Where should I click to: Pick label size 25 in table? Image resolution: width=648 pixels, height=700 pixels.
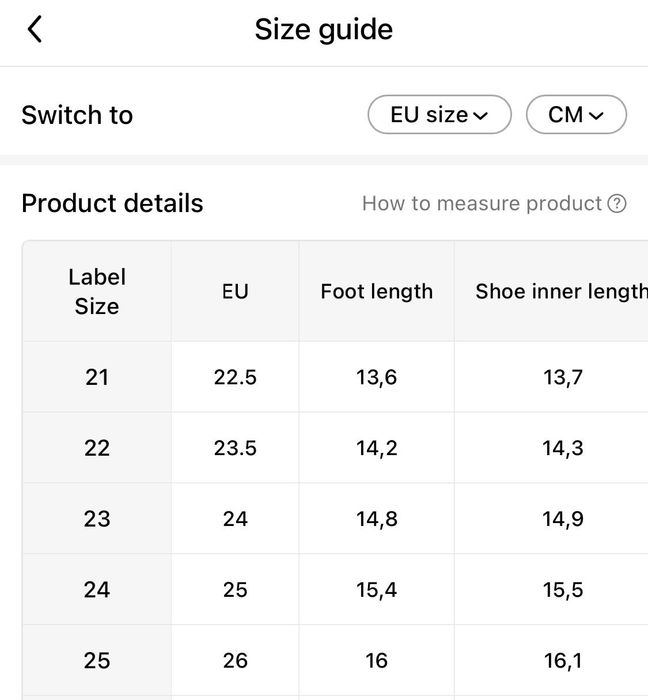click(x=97, y=661)
